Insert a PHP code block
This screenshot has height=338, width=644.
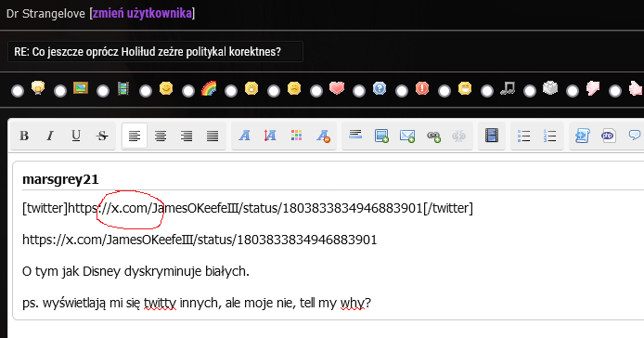click(x=608, y=136)
